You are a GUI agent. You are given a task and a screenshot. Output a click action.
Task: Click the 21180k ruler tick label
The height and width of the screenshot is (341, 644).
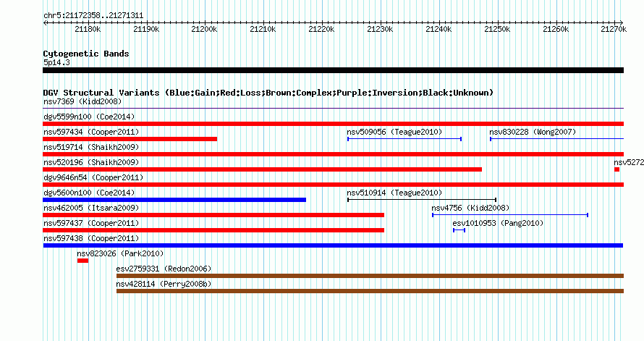(x=88, y=29)
